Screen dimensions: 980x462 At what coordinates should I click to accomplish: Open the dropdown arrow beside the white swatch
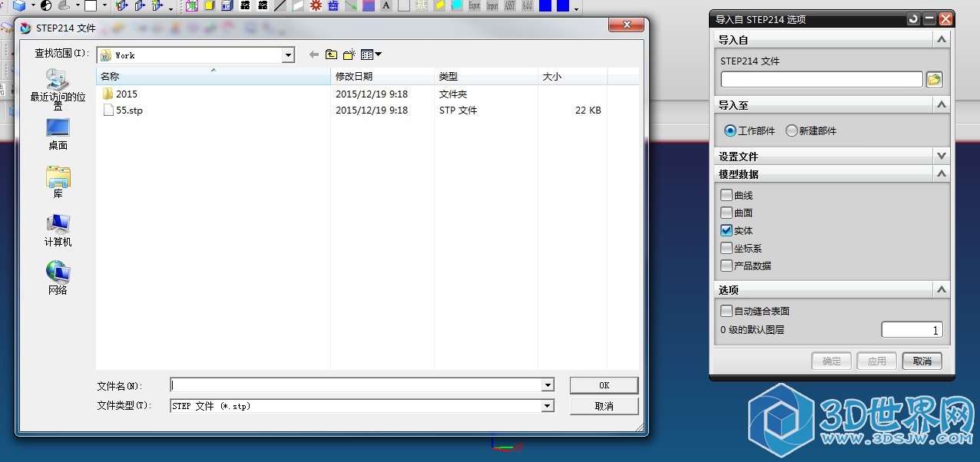pos(104,6)
